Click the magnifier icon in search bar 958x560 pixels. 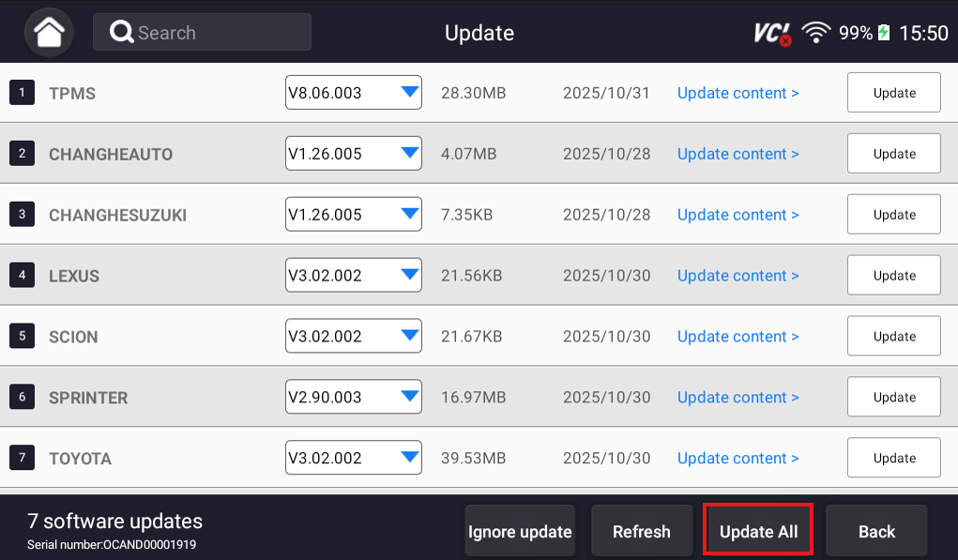click(x=121, y=31)
